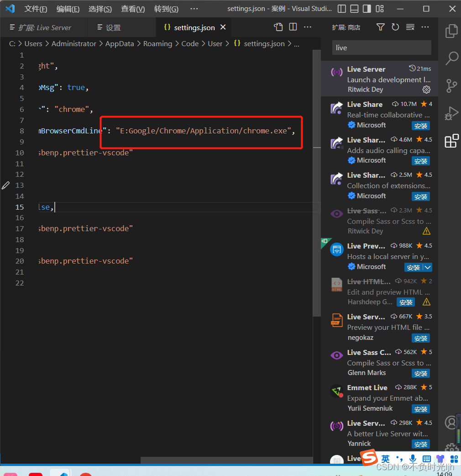Click the editor vertical scrollbar
The image size is (461, 476).
(x=317, y=183)
